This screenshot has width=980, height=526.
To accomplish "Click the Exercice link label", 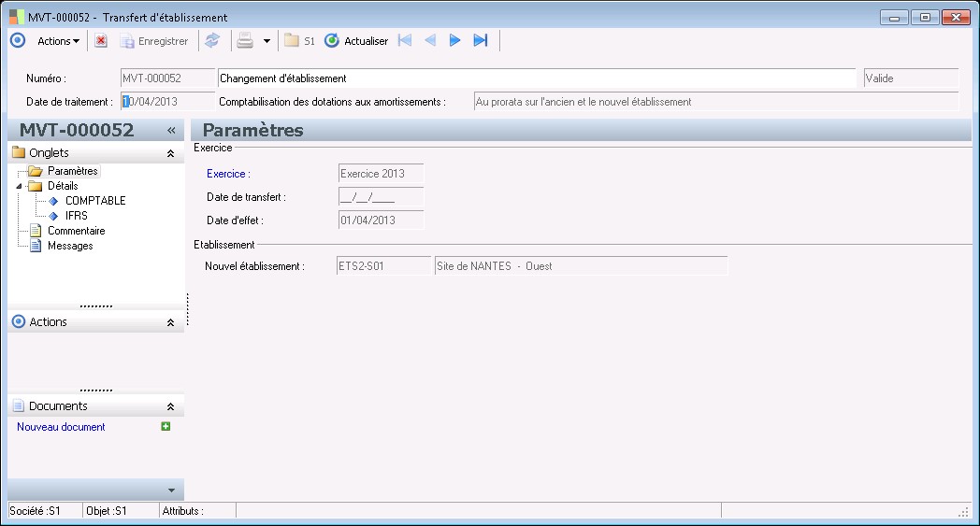I will (228, 174).
